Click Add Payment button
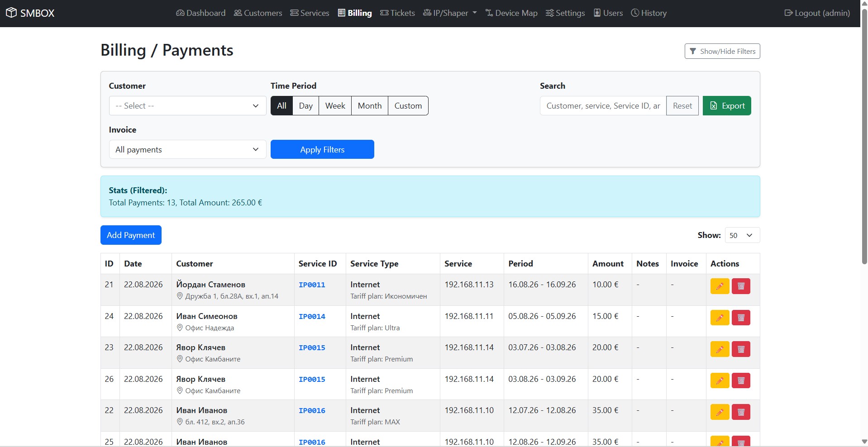The height and width of the screenshot is (447, 868). coord(131,235)
